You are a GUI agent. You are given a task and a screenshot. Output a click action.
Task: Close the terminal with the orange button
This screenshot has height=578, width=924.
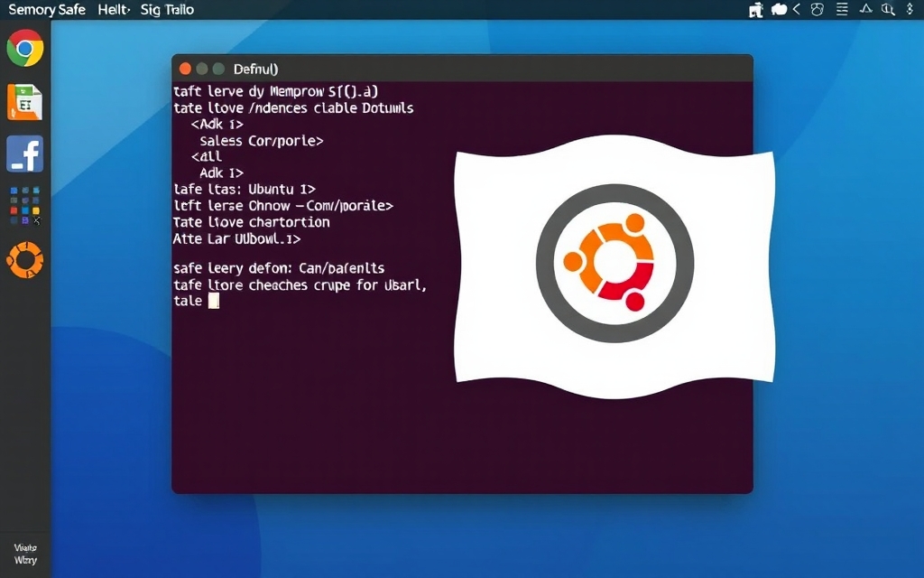(x=185, y=69)
